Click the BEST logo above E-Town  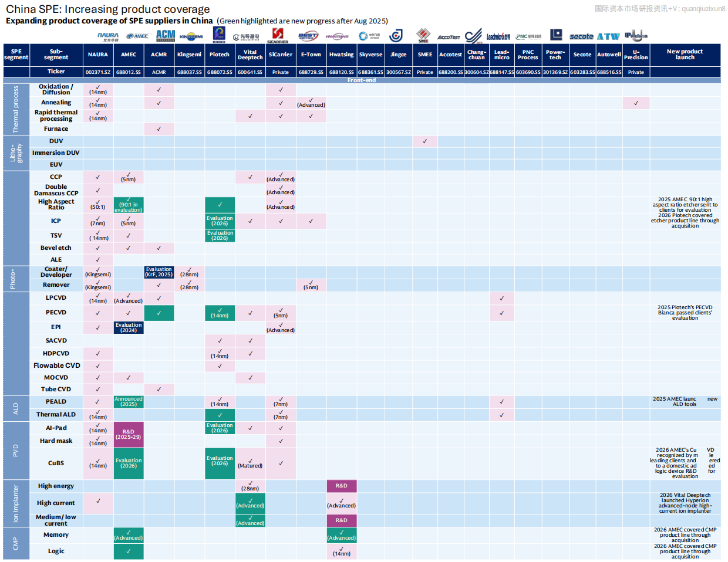(308, 36)
